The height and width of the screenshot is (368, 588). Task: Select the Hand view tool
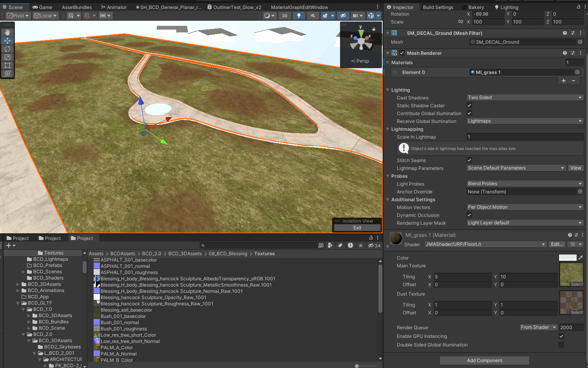pyautogui.click(x=7, y=32)
